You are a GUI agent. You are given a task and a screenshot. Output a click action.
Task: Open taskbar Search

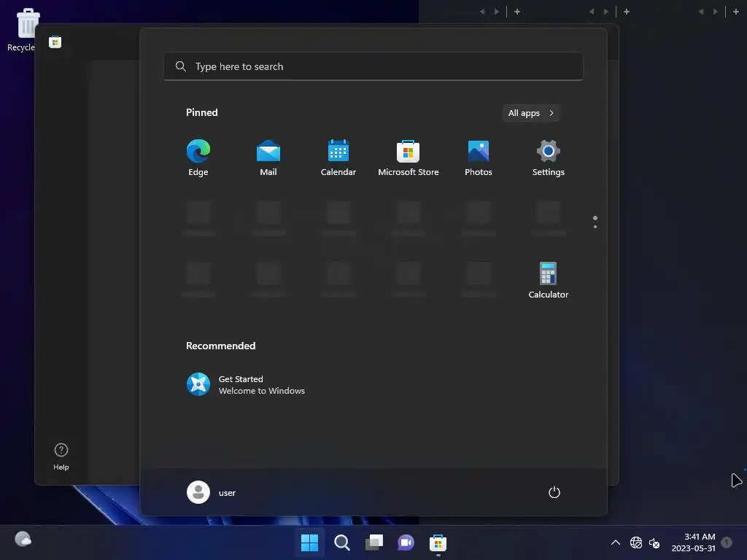(341, 542)
